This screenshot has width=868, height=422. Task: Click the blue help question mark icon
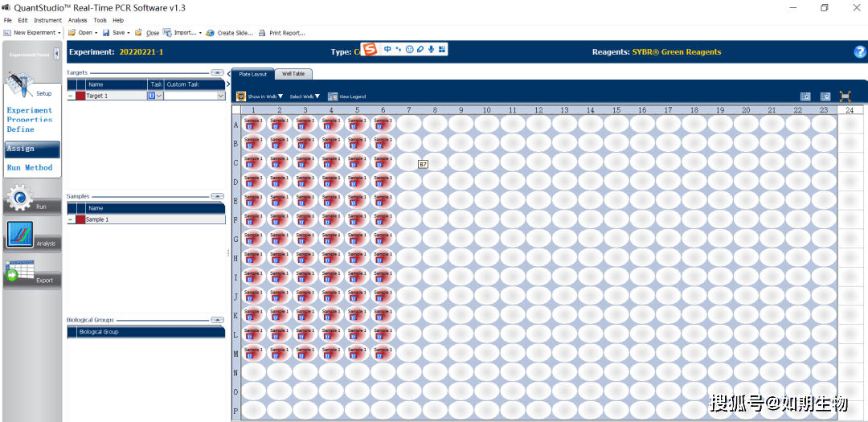(859, 52)
